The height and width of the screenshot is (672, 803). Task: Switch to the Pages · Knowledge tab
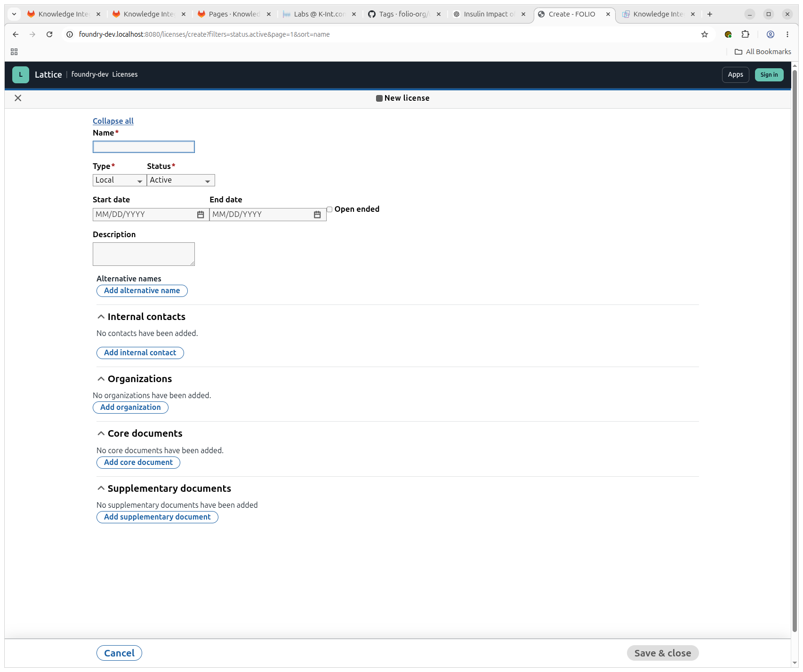click(x=234, y=14)
